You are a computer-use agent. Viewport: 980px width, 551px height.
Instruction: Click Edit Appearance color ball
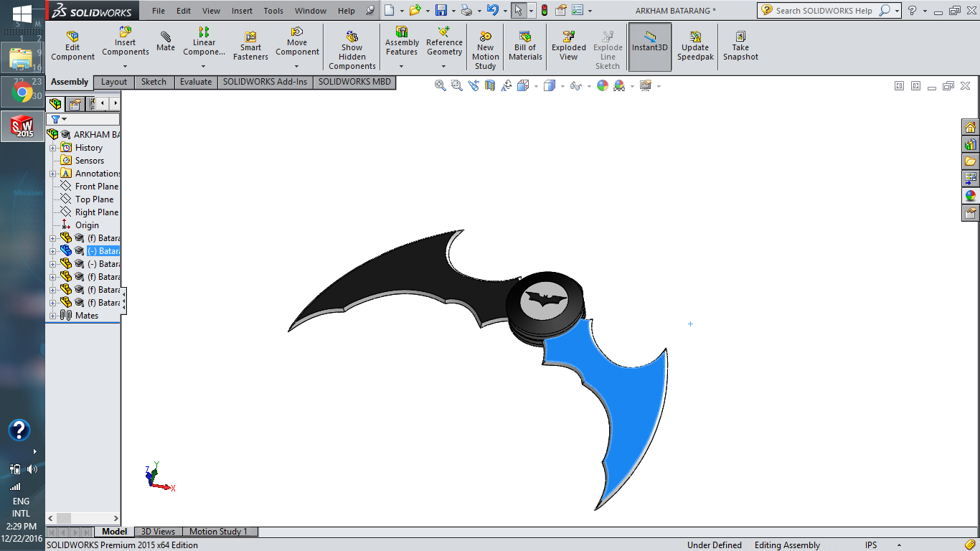pyautogui.click(x=603, y=85)
